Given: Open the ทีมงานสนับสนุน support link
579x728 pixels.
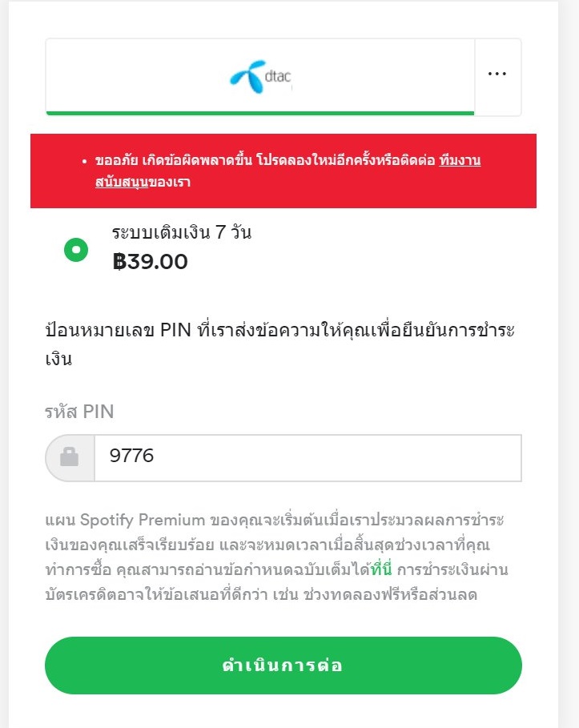Looking at the screenshot, I should [x=458, y=160].
